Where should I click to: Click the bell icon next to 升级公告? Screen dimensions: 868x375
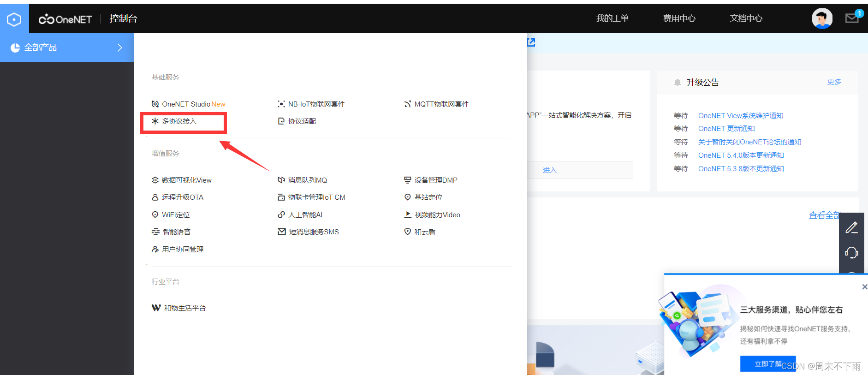(x=678, y=83)
